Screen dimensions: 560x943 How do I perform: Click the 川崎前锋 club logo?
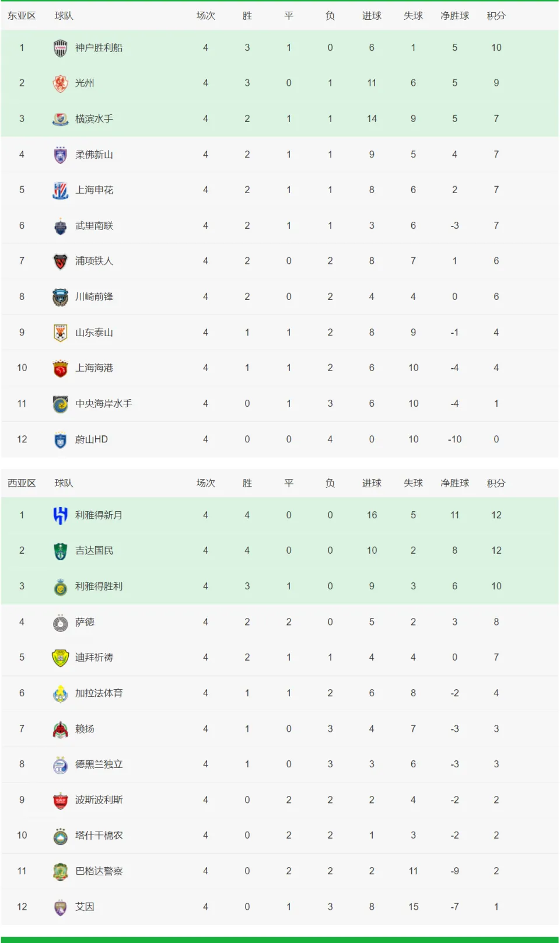point(60,297)
